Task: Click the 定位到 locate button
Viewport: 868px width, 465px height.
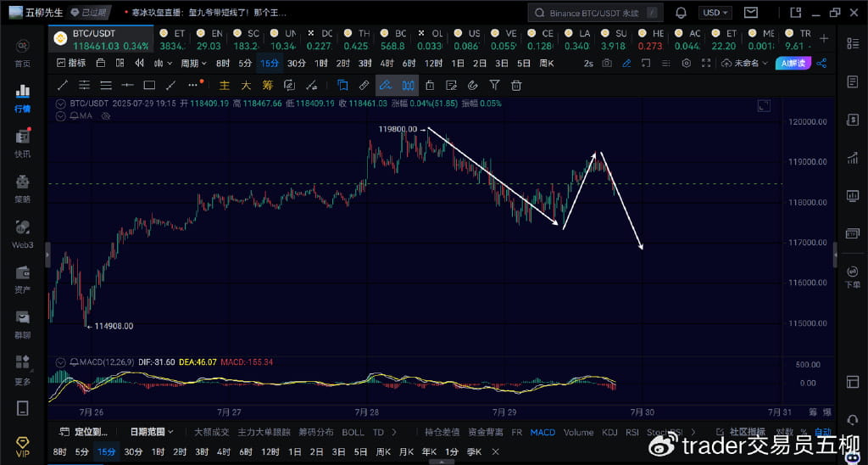Action: pos(84,432)
